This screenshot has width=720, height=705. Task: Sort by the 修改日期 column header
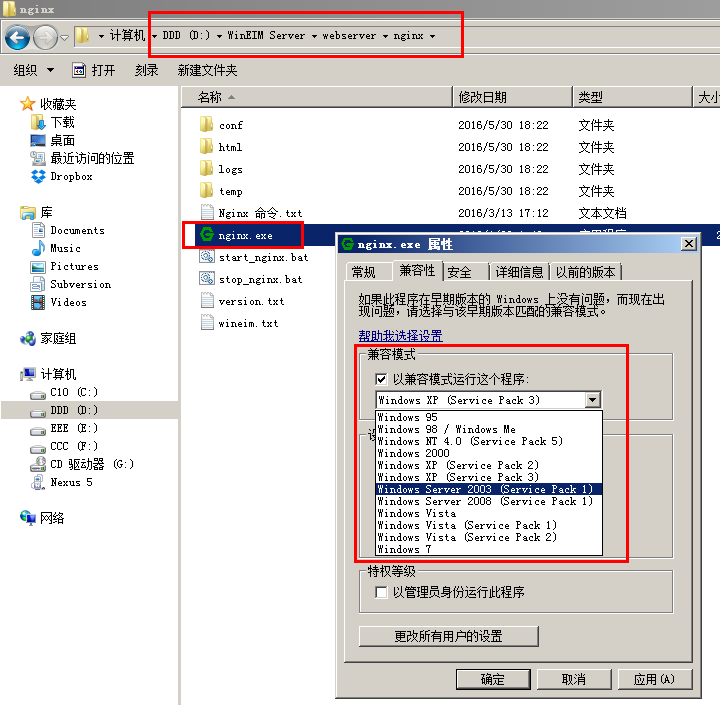click(483, 97)
